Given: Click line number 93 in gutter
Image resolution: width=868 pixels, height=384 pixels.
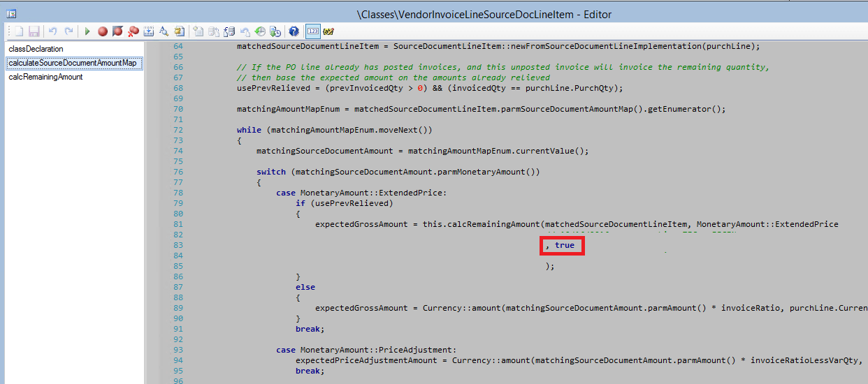Looking at the screenshot, I should (178, 350).
